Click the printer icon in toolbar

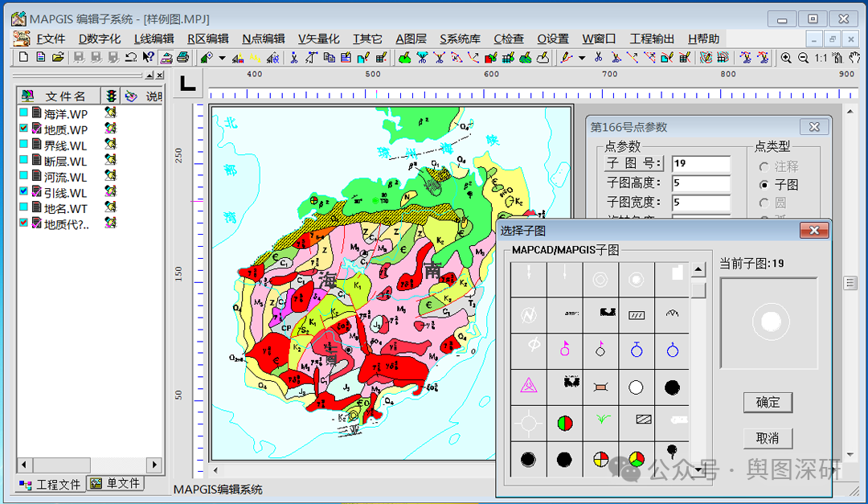tap(182, 57)
